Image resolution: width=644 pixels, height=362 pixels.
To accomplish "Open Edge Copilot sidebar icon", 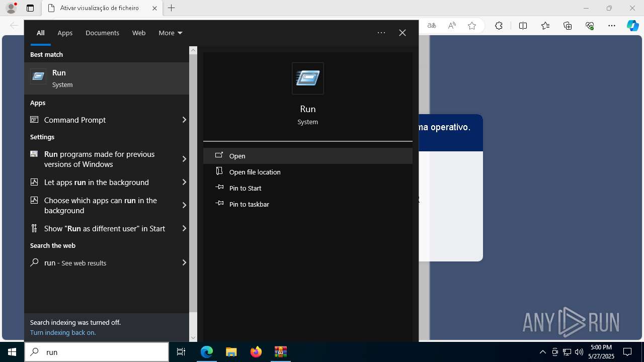I will 633,26.
